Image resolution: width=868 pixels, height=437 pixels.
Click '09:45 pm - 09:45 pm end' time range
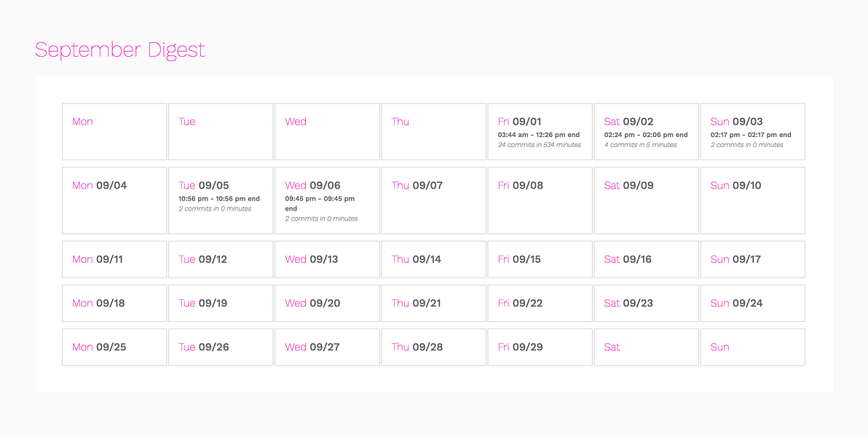click(320, 204)
